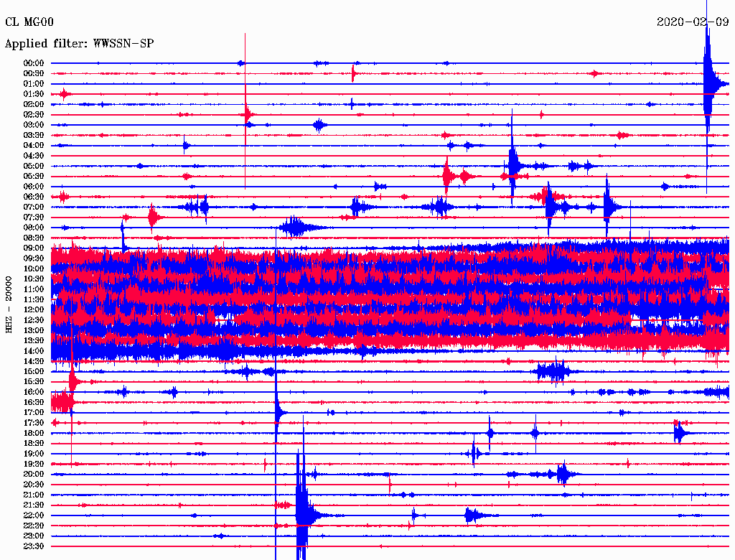Click the 07:00 time label
This screenshot has height=560, width=735.
coord(34,207)
